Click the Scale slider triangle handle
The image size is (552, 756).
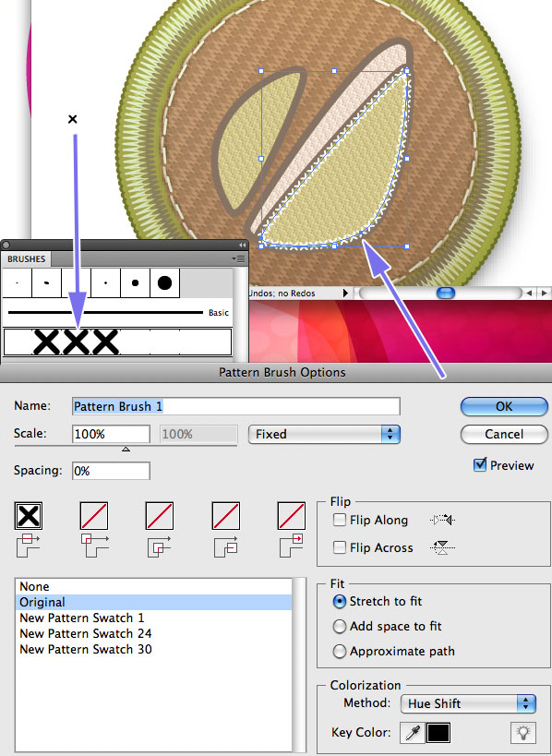tap(126, 450)
